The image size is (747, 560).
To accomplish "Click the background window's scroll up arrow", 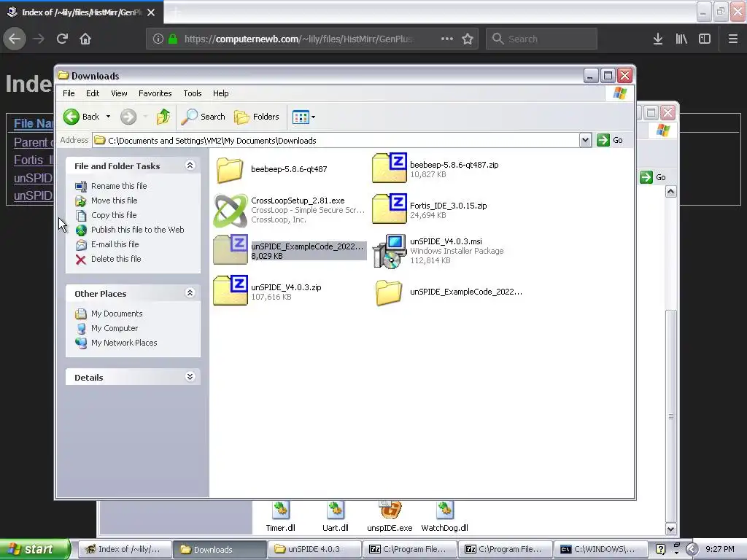I will [671, 192].
